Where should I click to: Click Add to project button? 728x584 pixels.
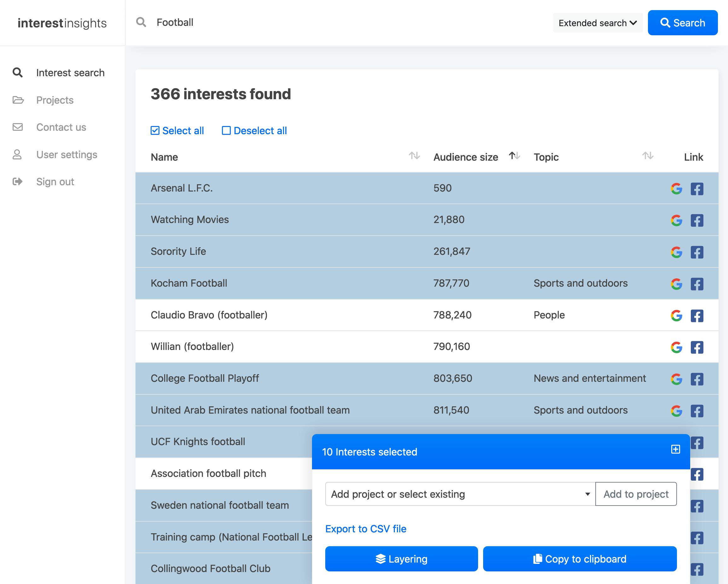coord(636,494)
